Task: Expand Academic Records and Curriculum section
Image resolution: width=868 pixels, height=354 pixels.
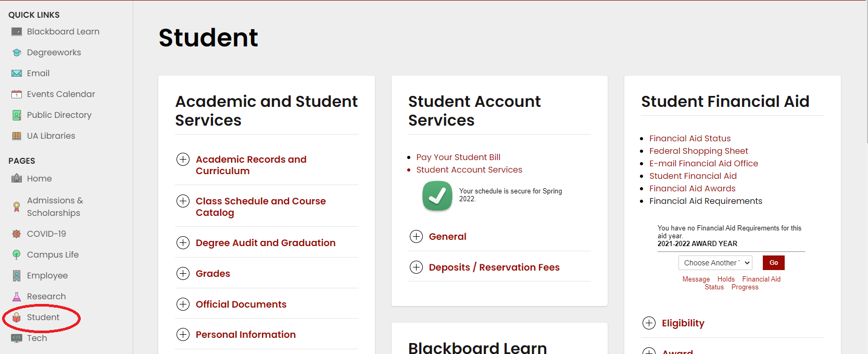Action: click(183, 160)
